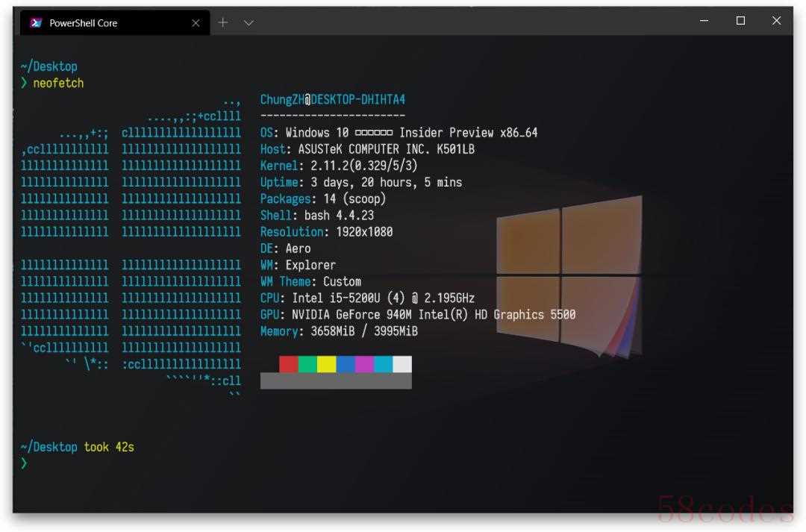The height and width of the screenshot is (532, 806).
Task: Click the empty prompt at the bottom
Action: click(x=24, y=463)
